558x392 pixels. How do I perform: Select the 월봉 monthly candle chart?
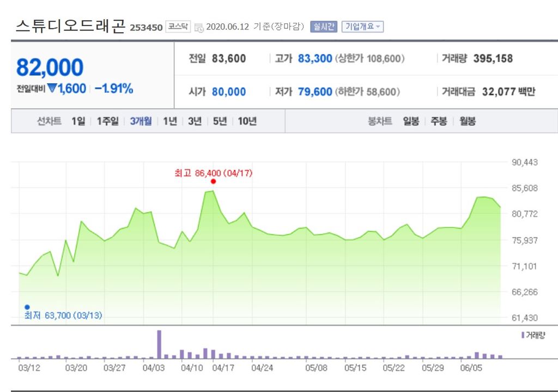[x=467, y=121]
